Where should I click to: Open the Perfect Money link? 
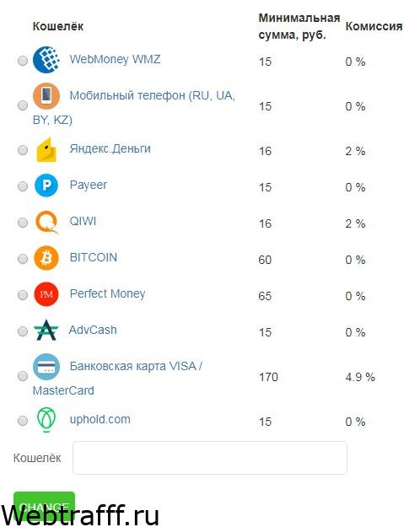[x=107, y=293]
